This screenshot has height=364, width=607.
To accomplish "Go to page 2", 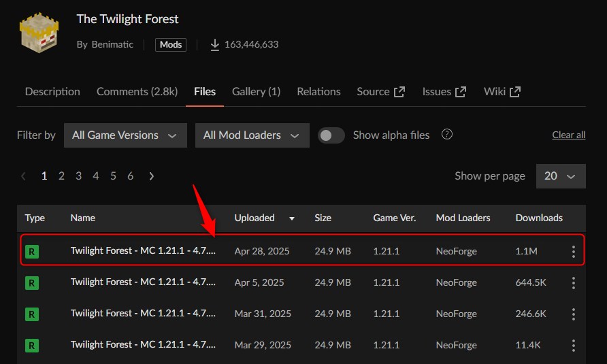I will [61, 176].
